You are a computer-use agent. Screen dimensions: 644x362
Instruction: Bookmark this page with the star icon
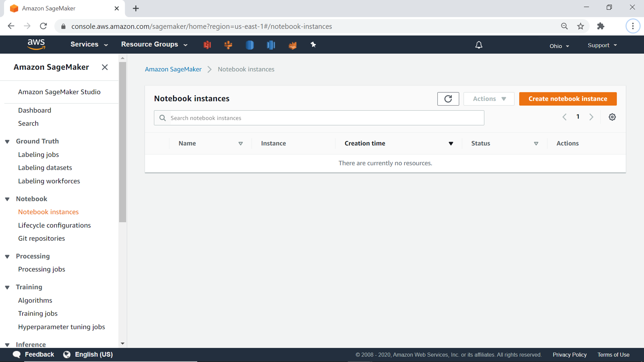click(581, 26)
